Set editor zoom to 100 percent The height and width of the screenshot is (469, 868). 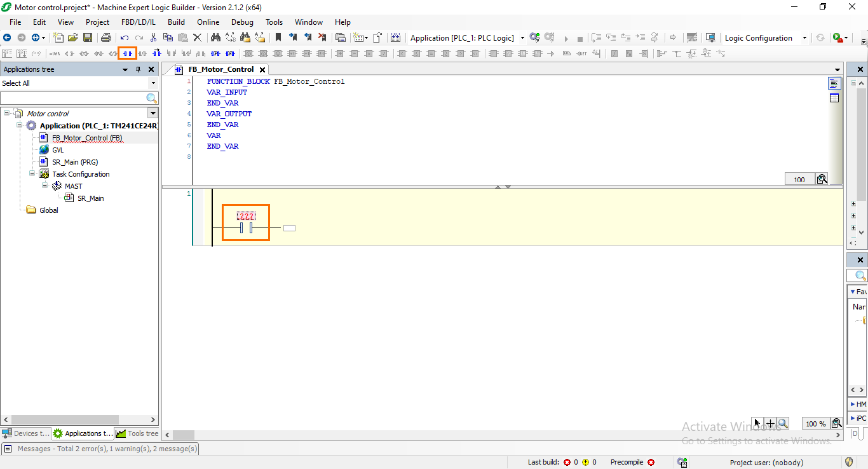[815, 423]
